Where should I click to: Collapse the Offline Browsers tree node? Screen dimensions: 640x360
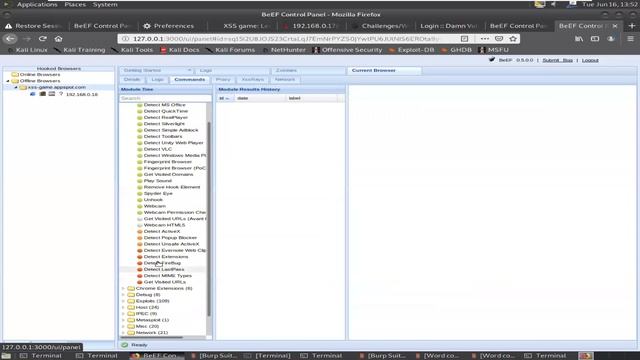tap(8, 81)
